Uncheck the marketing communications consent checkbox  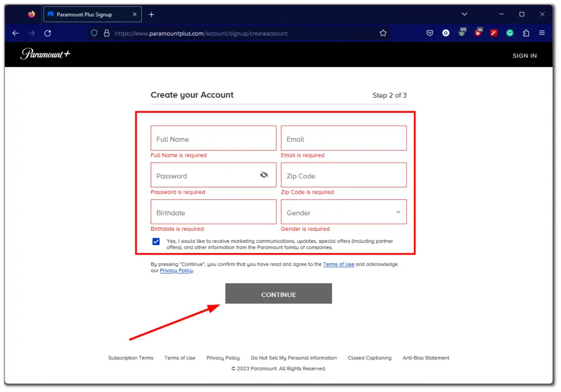[x=156, y=241]
